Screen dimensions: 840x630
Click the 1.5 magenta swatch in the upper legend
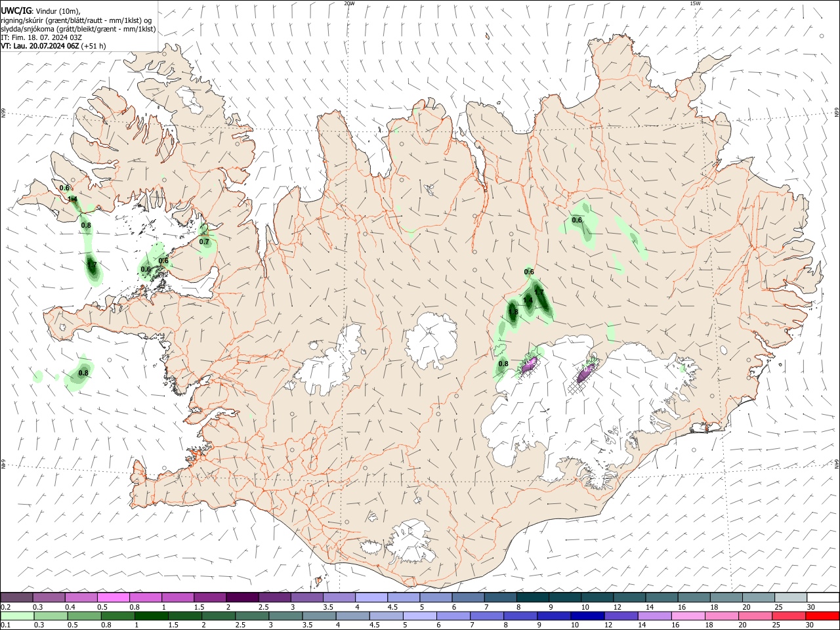tap(209, 597)
